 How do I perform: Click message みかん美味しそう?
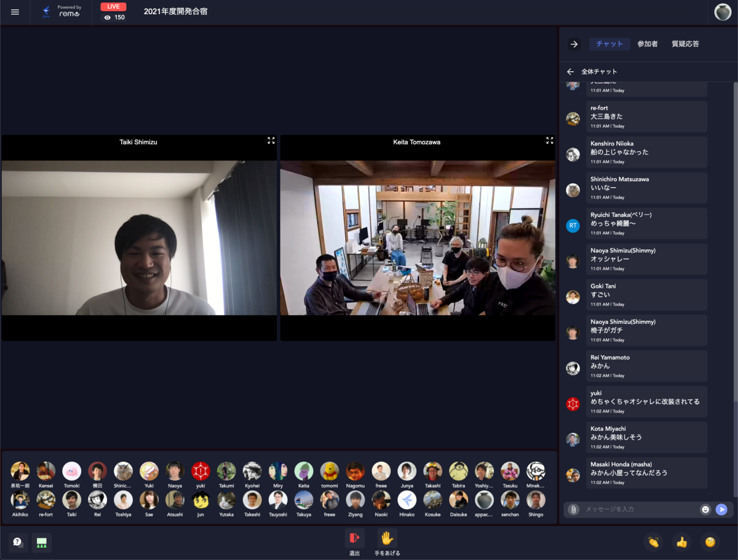coord(616,437)
